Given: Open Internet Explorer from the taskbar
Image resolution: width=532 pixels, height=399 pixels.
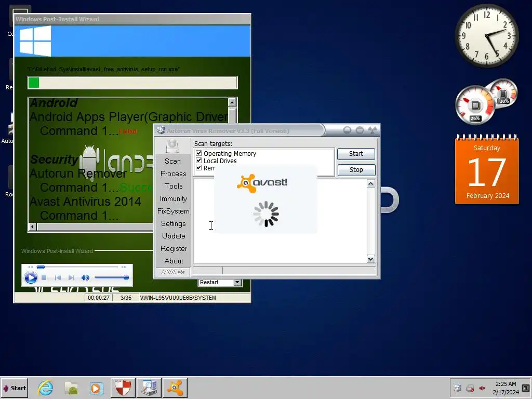Looking at the screenshot, I should (46, 388).
